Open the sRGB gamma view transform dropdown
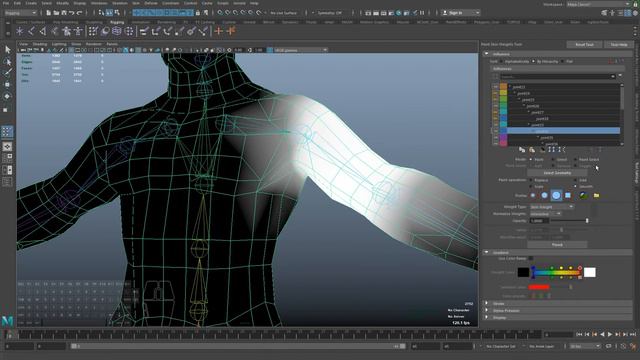This screenshot has height=360, width=640. tap(301, 50)
